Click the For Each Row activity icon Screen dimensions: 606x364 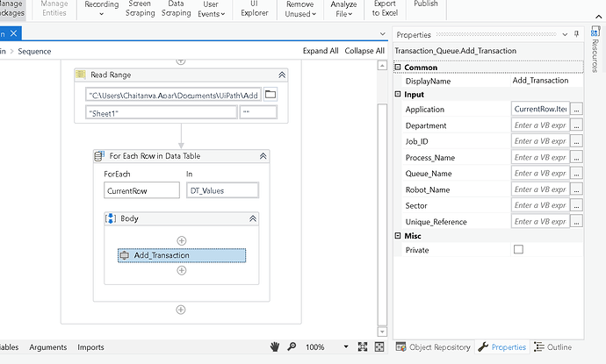click(x=100, y=156)
